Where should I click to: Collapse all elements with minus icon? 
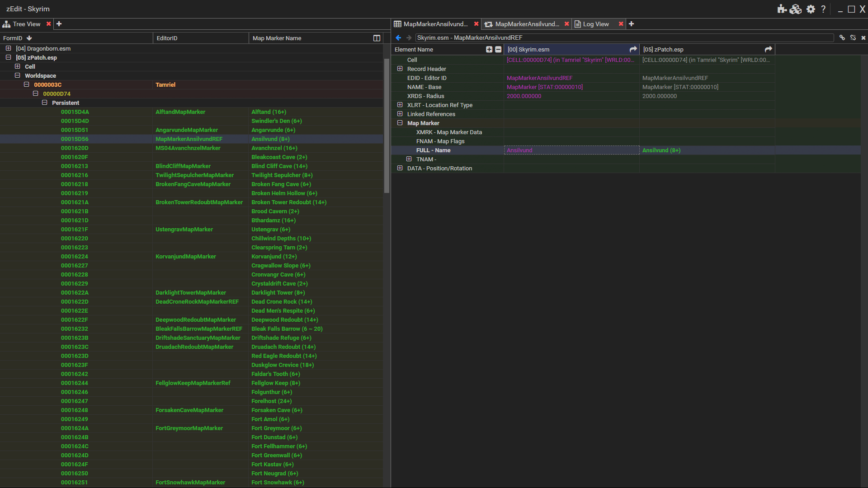[x=498, y=50]
